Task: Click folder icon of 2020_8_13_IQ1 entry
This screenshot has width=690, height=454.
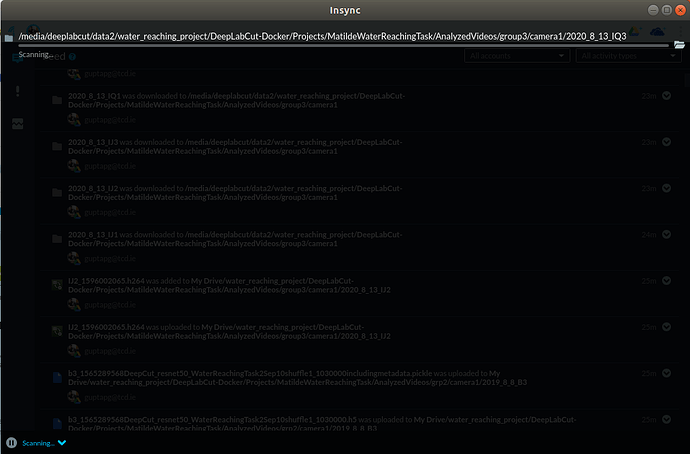Action: [57, 100]
